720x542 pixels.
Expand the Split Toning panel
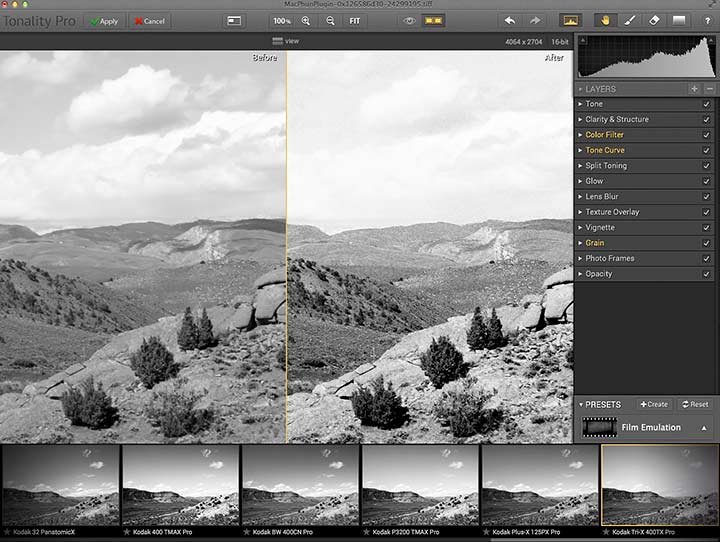point(580,166)
